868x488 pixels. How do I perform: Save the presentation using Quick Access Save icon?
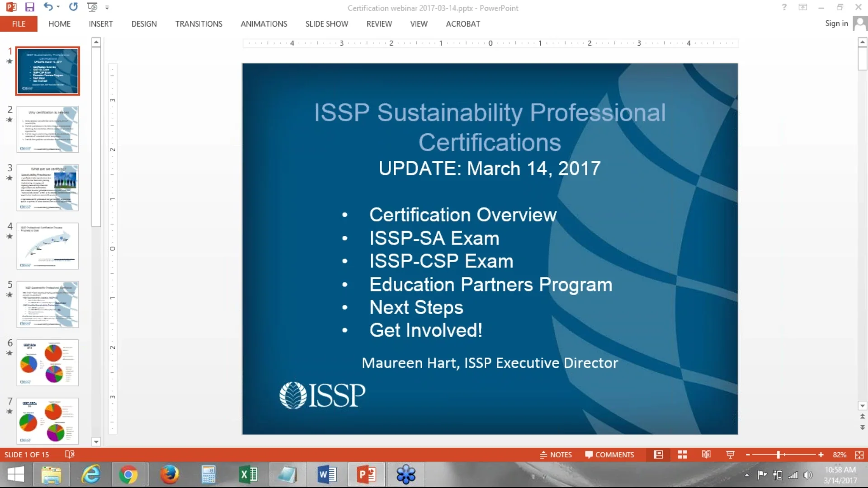29,7
